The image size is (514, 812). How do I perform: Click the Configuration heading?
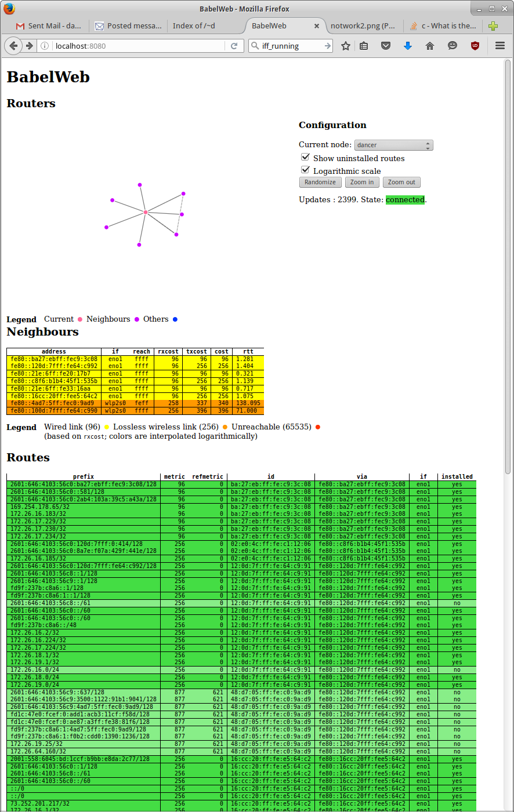click(332, 125)
